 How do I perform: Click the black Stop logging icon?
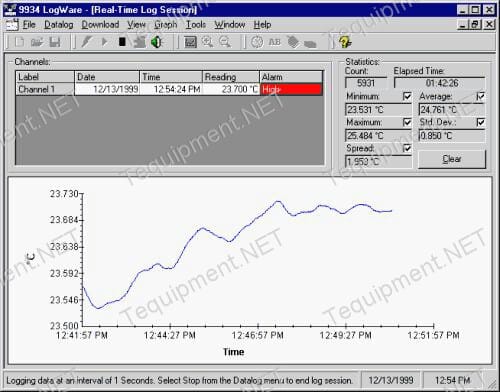(122, 42)
